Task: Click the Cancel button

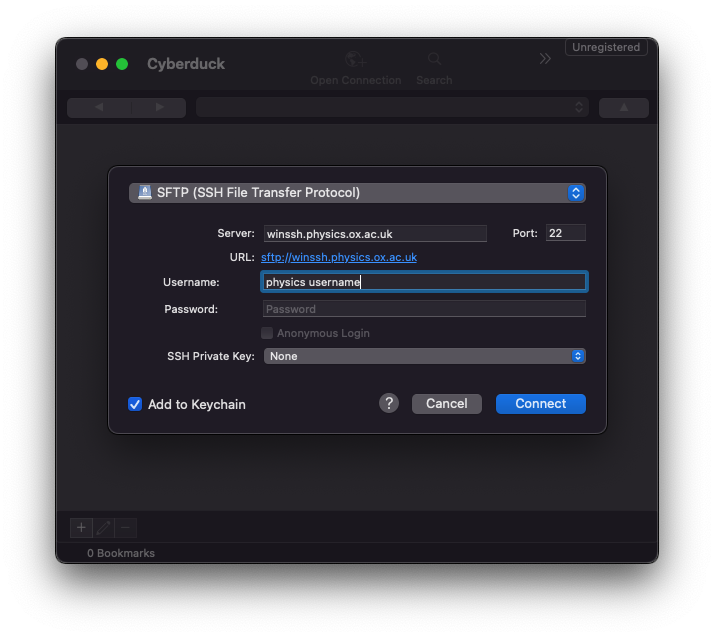Action: 447,404
